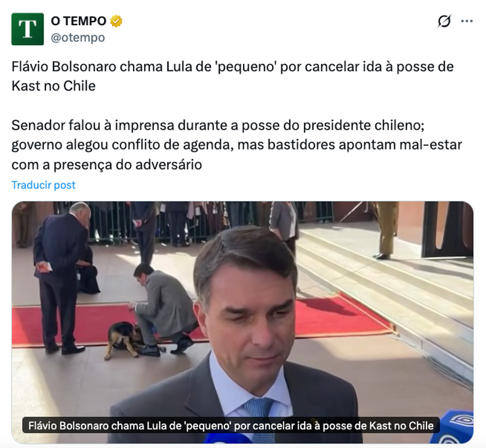
Task: Click the gold verified badge
Action: [x=116, y=21]
